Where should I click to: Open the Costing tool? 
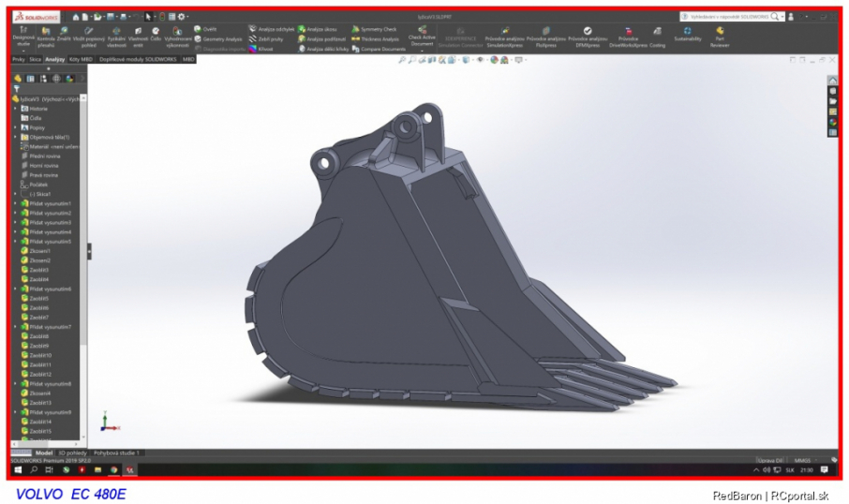pyautogui.click(x=657, y=37)
